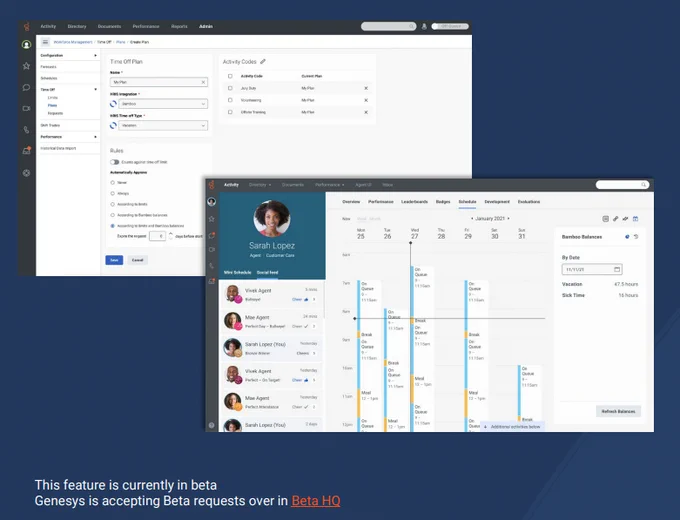Remove the Jury Duty activity code row
The height and width of the screenshot is (520, 680).
point(366,88)
